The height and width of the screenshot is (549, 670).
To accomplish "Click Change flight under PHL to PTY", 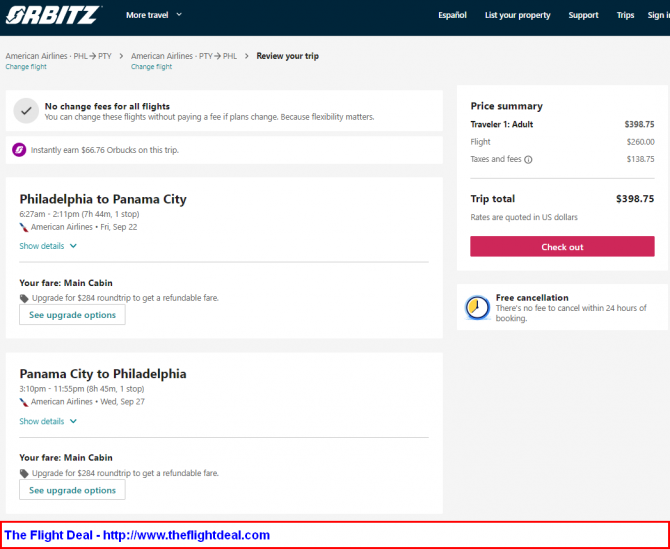I will coord(26,67).
